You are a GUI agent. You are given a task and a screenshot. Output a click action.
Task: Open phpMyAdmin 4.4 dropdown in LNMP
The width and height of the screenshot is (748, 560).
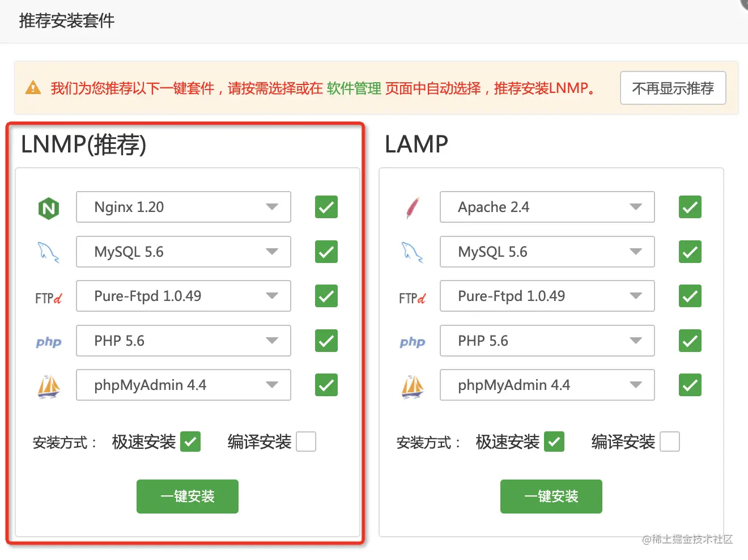[x=184, y=385]
